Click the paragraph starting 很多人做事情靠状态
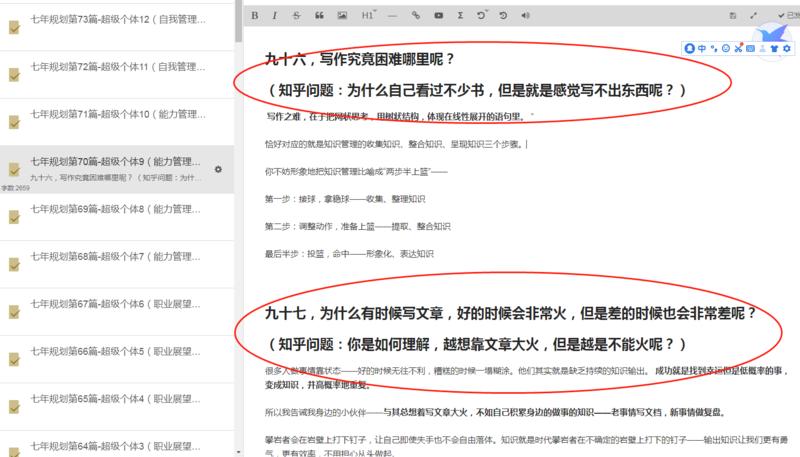 (x=526, y=378)
